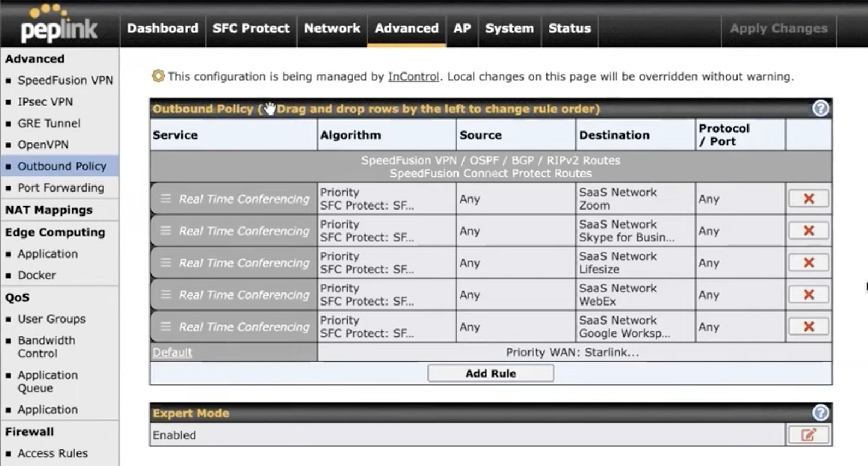Open the System tab

[509, 28]
